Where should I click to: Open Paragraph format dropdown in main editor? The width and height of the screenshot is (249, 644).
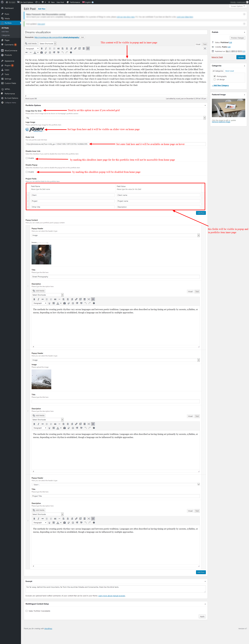pos(32,49)
